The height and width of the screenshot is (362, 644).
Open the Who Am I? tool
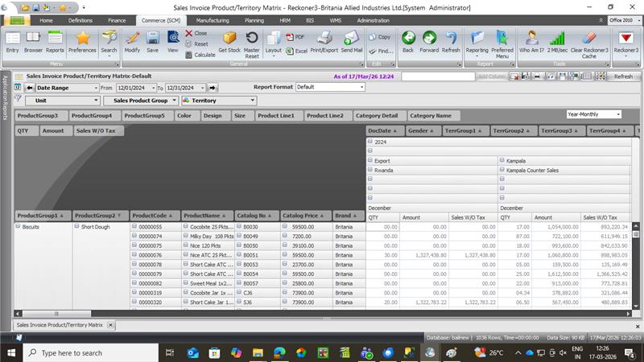click(531, 39)
